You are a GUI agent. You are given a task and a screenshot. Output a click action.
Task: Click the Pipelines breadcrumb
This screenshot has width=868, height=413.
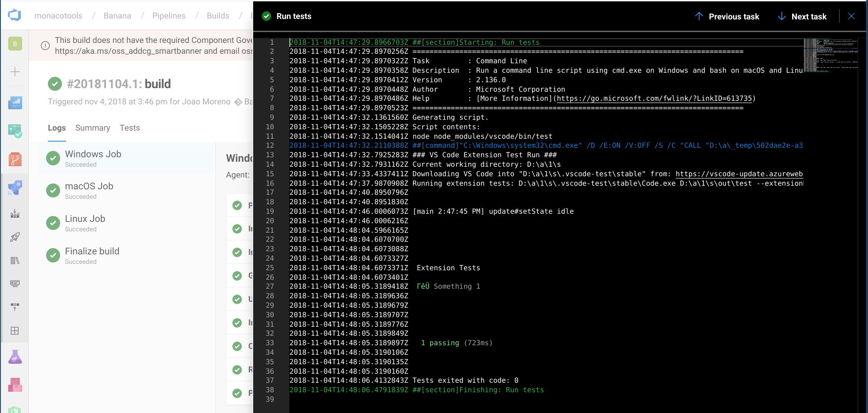point(169,16)
